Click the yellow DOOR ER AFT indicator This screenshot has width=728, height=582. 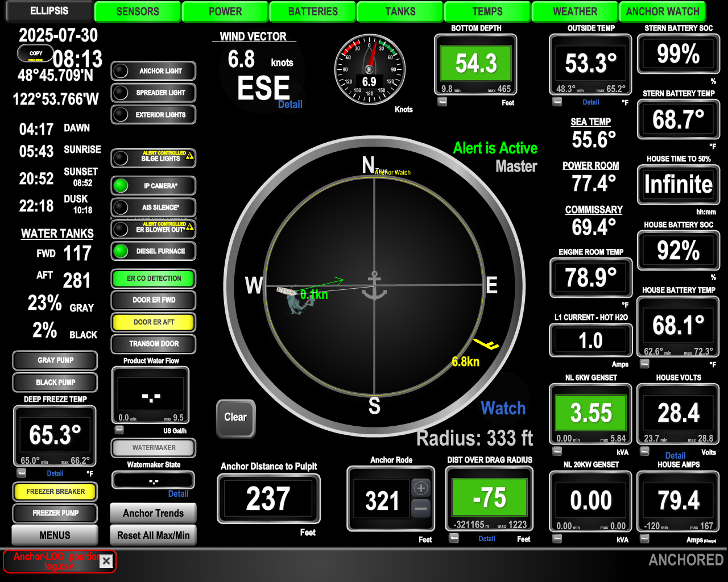point(154,322)
